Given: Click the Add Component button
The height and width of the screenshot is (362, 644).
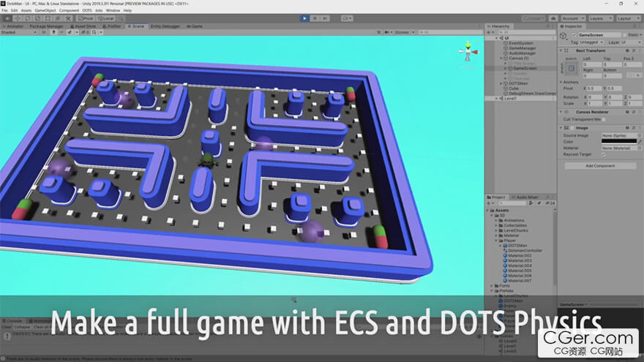Looking at the screenshot, I should tap(600, 166).
